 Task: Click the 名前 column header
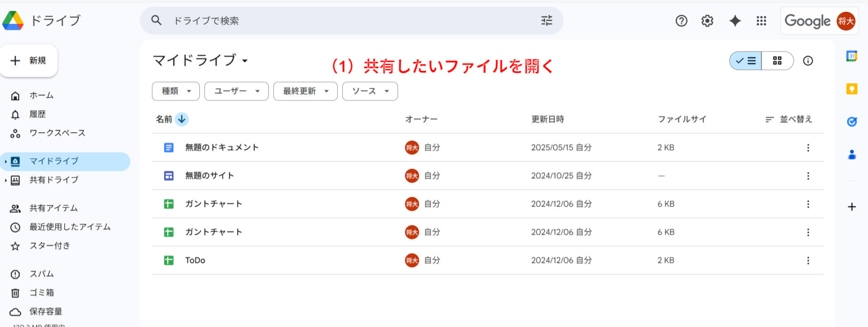(164, 119)
